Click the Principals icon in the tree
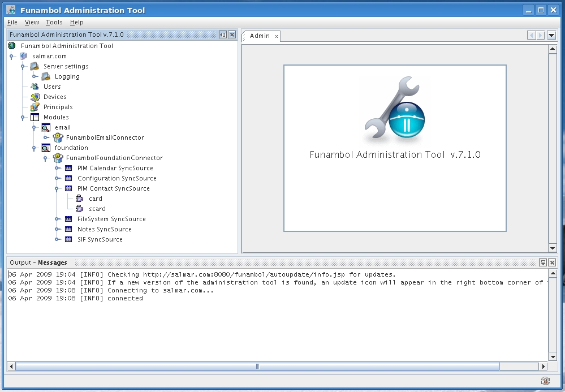 [35, 107]
